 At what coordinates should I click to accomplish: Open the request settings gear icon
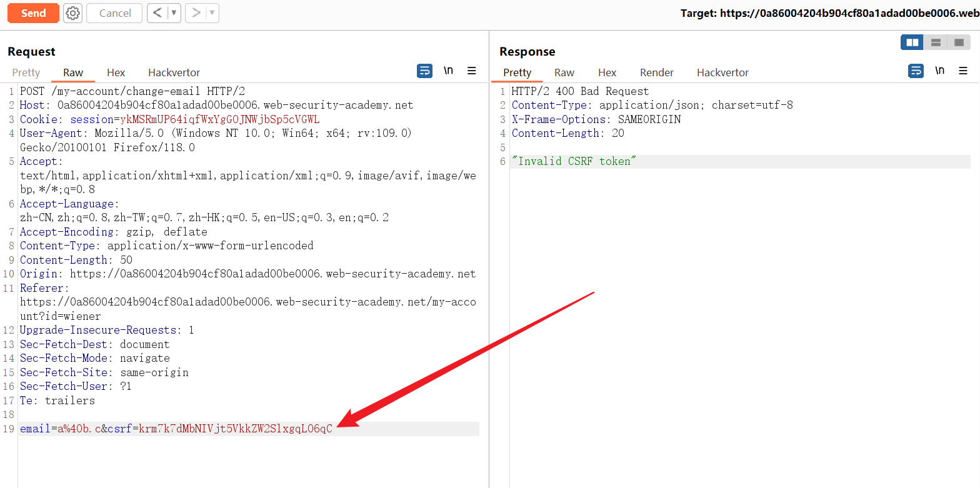pos(73,13)
